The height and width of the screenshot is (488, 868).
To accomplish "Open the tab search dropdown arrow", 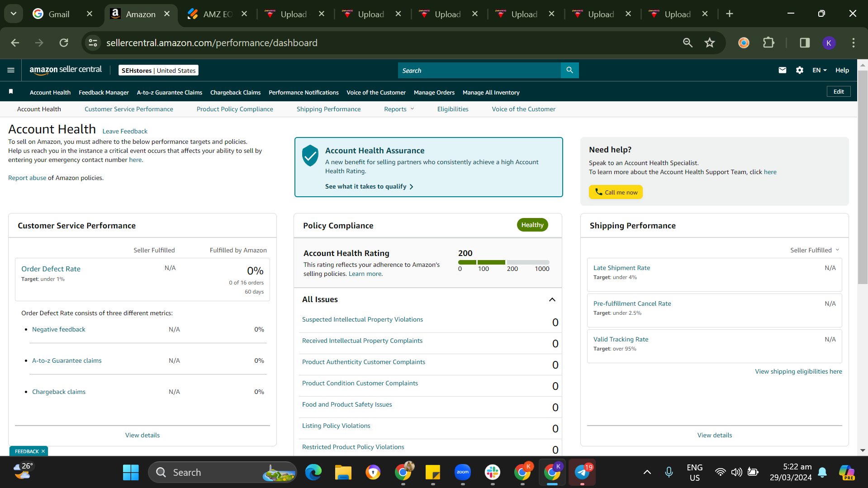I will pos(14,14).
